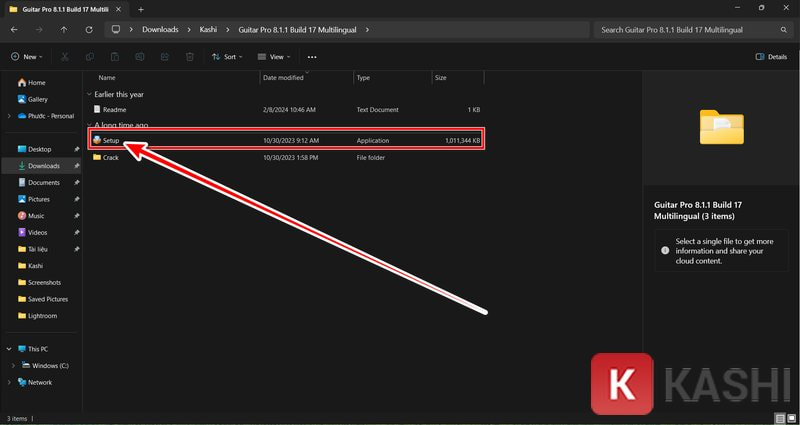Open the New item dropdown
This screenshot has width=800, height=425.
[28, 57]
